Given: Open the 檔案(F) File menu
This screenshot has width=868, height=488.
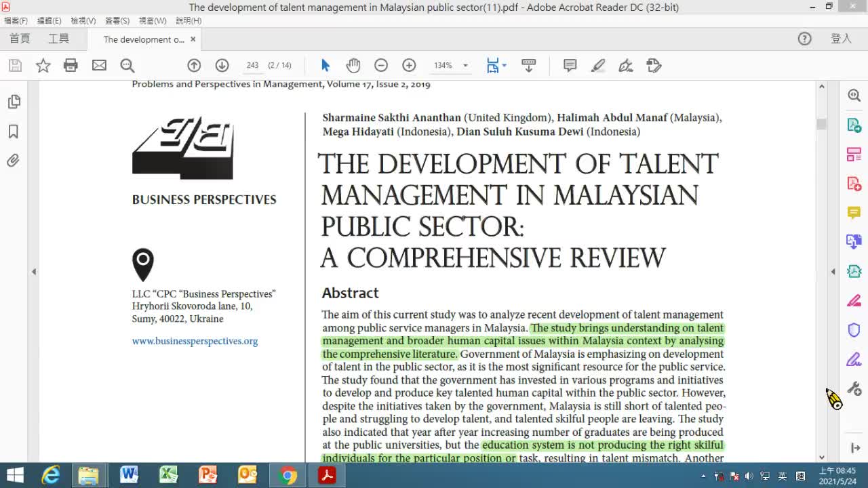Looking at the screenshot, I should (x=16, y=21).
